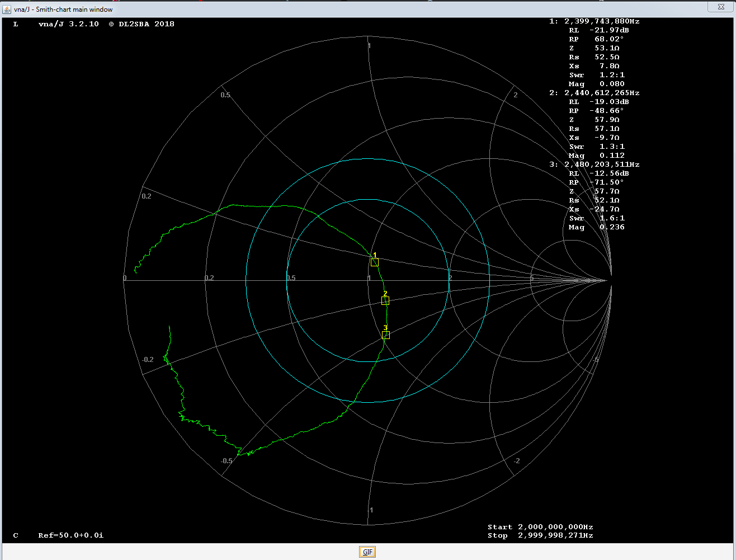Select marker 3 square on the trace
The height and width of the screenshot is (560, 736).
point(385,335)
